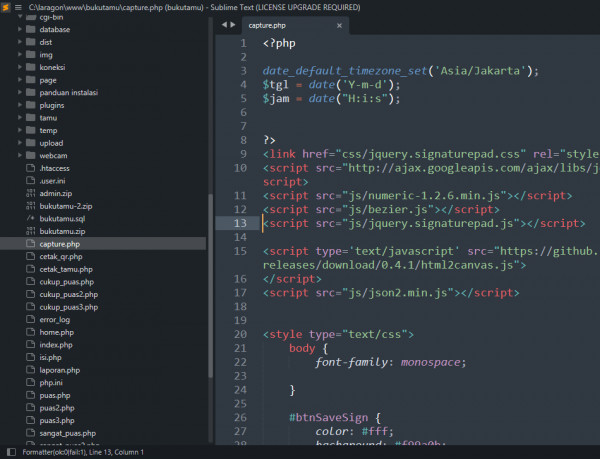Open puas2.php from the sidebar
The image size is (600, 459).
57,408
